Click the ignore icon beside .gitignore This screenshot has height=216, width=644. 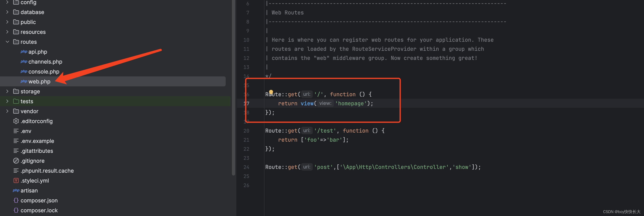pyautogui.click(x=16, y=161)
